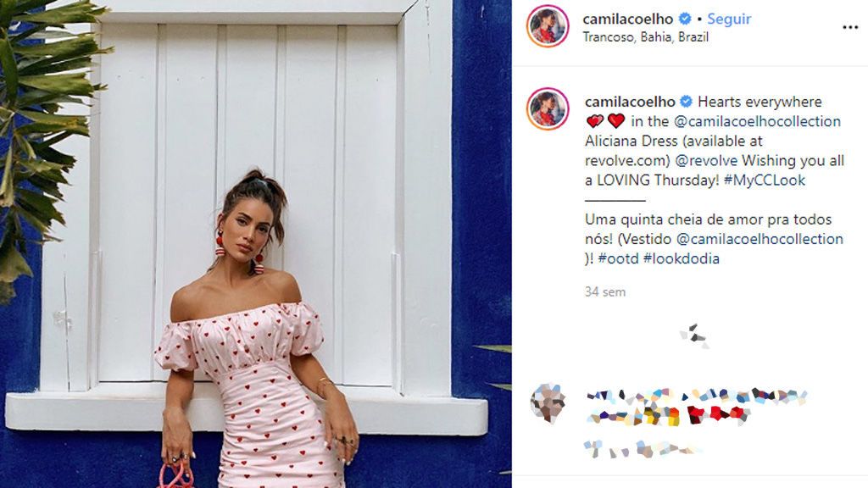Open the #ootd hashtag
This screenshot has width=868, height=488.
pos(618,258)
